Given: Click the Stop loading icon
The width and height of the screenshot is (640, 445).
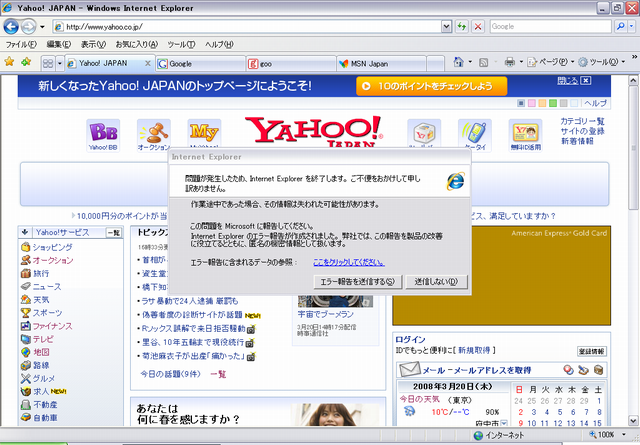Looking at the screenshot, I should tap(479, 26).
